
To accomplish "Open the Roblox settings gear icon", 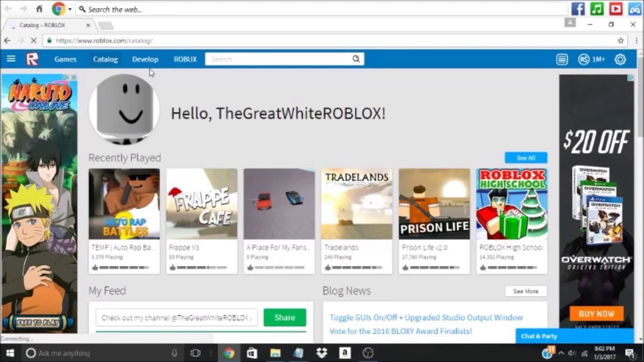I will click(x=620, y=59).
